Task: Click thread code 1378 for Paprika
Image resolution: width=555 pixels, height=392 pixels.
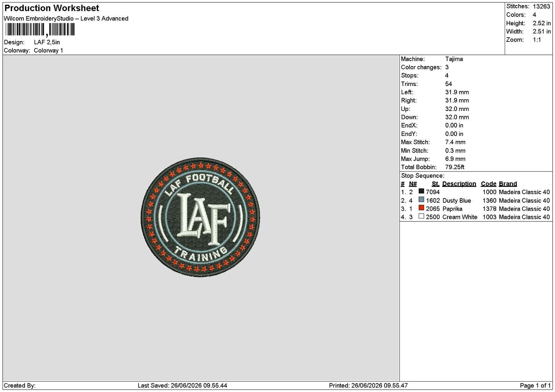Action: click(x=489, y=209)
